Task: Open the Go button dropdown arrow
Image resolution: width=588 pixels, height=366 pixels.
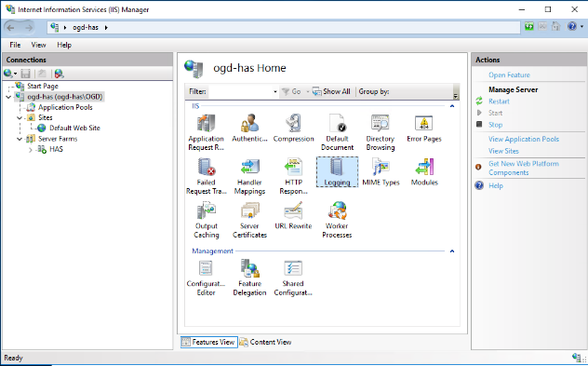Action: point(308,91)
